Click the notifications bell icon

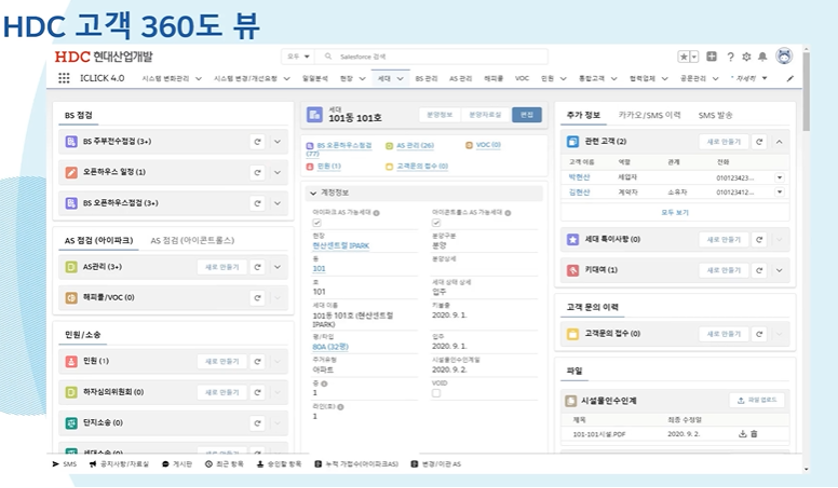coord(763,57)
